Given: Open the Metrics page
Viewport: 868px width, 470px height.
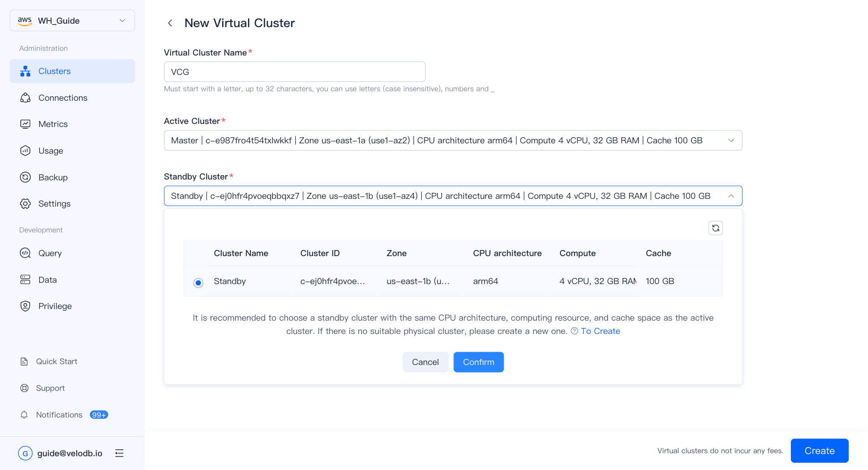Looking at the screenshot, I should (x=53, y=124).
